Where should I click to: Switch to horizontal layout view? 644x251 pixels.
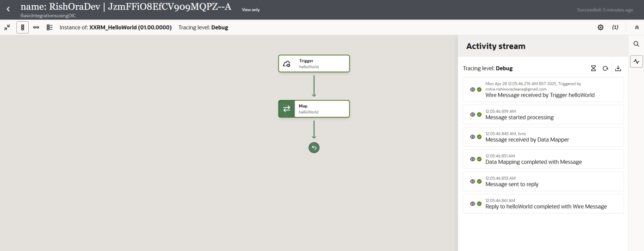(36, 27)
